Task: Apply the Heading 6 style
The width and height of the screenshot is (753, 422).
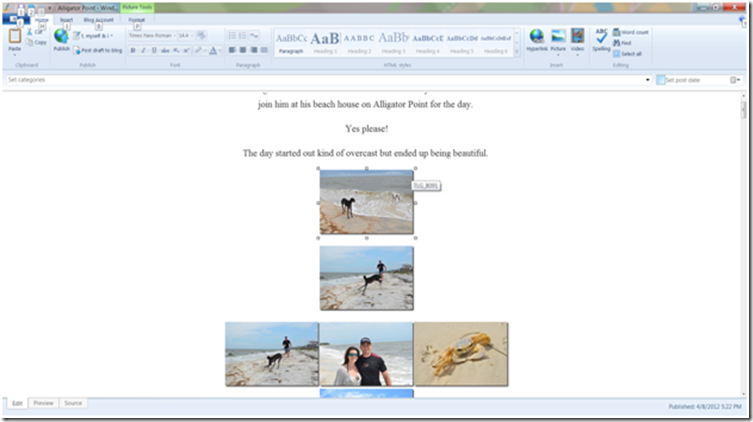Action: pyautogui.click(x=496, y=43)
